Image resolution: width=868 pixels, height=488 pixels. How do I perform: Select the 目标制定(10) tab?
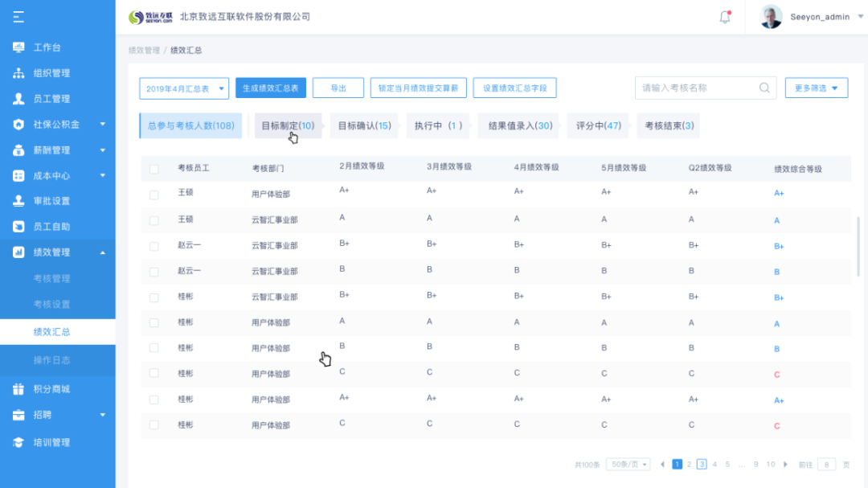tap(288, 125)
